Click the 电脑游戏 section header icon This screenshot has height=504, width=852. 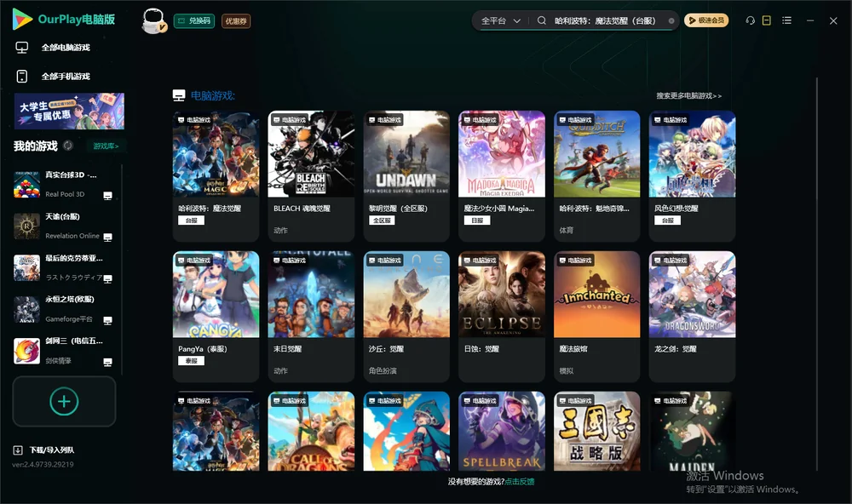(x=179, y=95)
